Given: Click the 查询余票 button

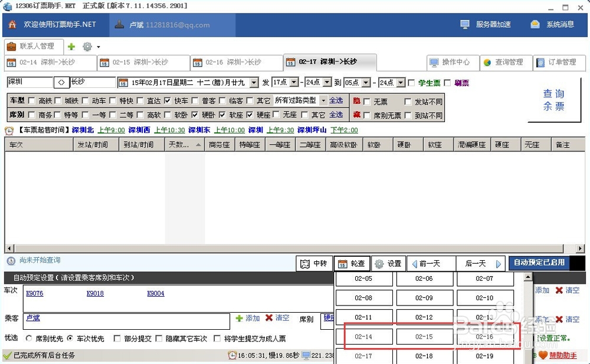Looking at the screenshot, I should (554, 100).
